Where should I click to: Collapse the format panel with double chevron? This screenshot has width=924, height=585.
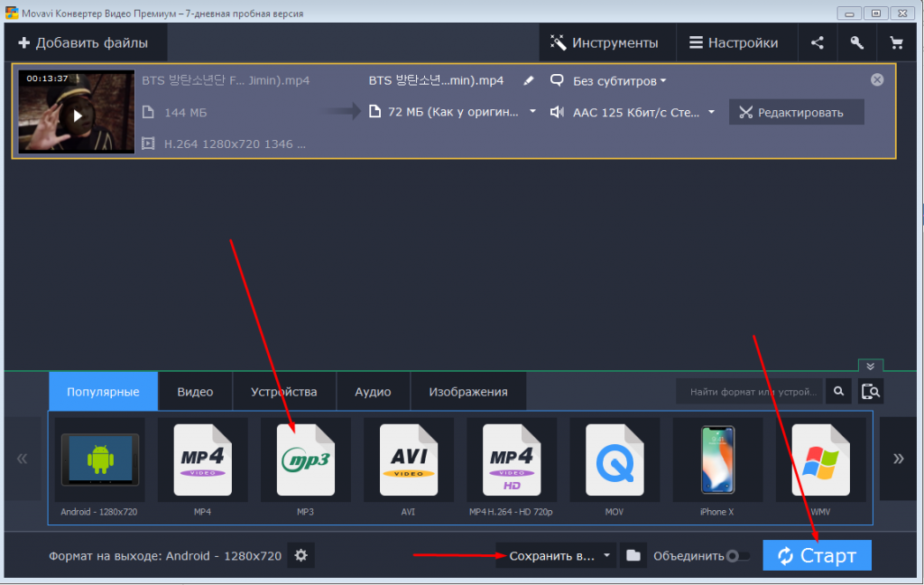click(871, 366)
